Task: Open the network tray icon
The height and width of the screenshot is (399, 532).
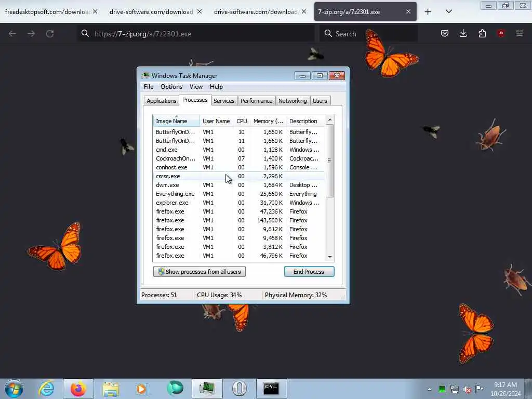Action: click(454, 389)
